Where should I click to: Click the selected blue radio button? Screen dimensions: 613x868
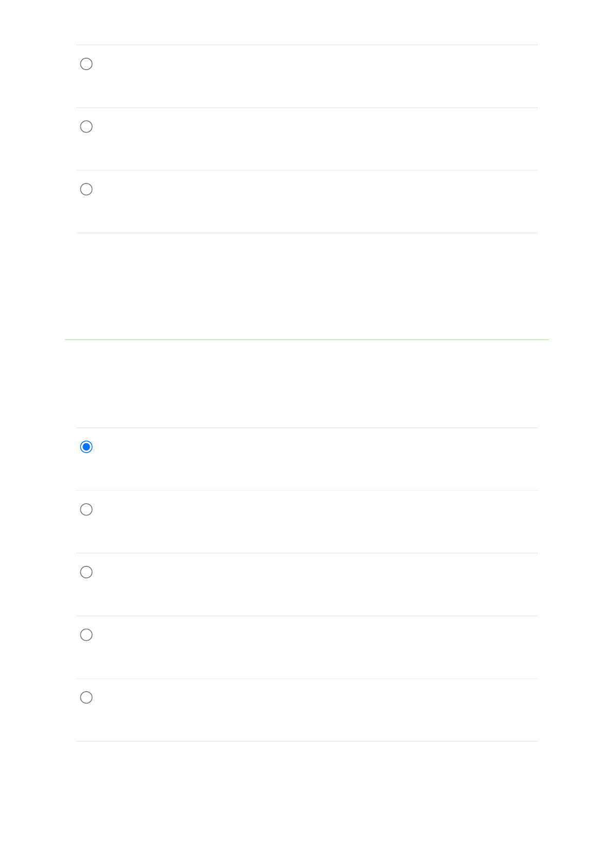click(x=86, y=447)
